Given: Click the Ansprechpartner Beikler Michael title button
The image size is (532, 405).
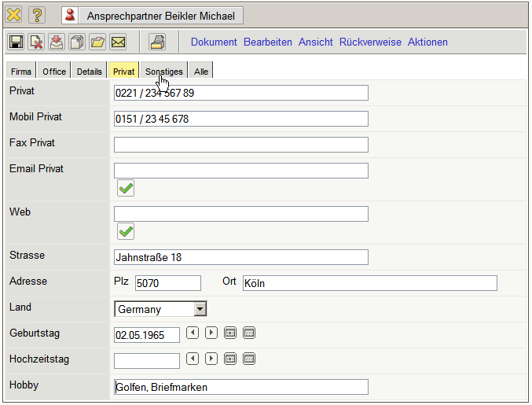Looking at the screenshot, I should [152, 16].
